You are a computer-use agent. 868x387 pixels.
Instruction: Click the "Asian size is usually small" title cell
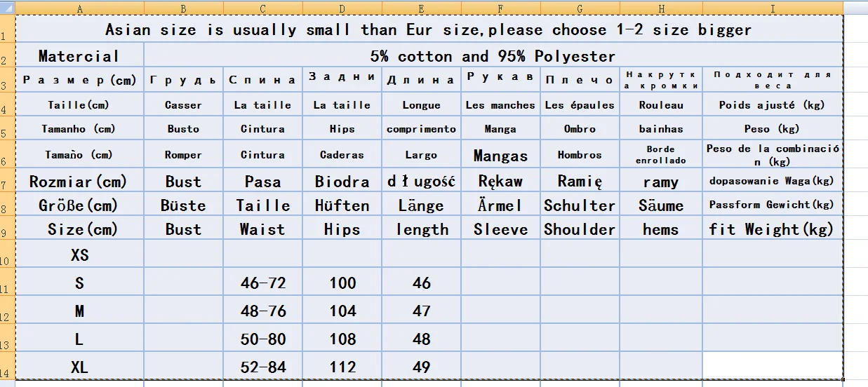428,29
